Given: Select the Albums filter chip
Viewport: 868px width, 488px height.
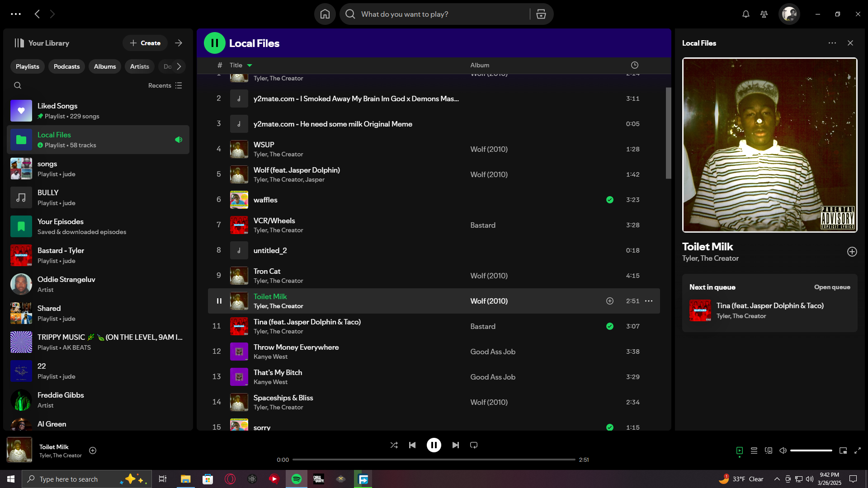Looking at the screenshot, I should (105, 66).
